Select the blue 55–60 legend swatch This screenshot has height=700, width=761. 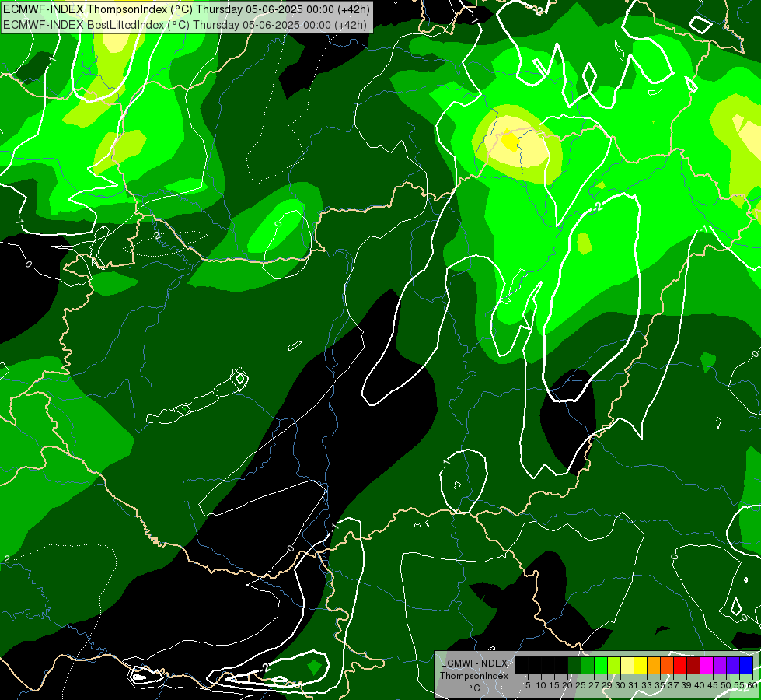[x=746, y=665]
